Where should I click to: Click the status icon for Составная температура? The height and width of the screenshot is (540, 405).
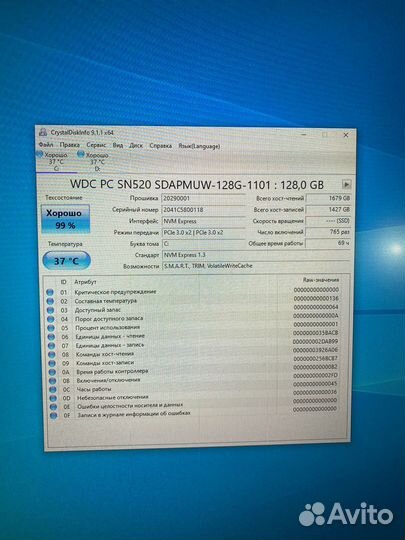tap(50, 301)
